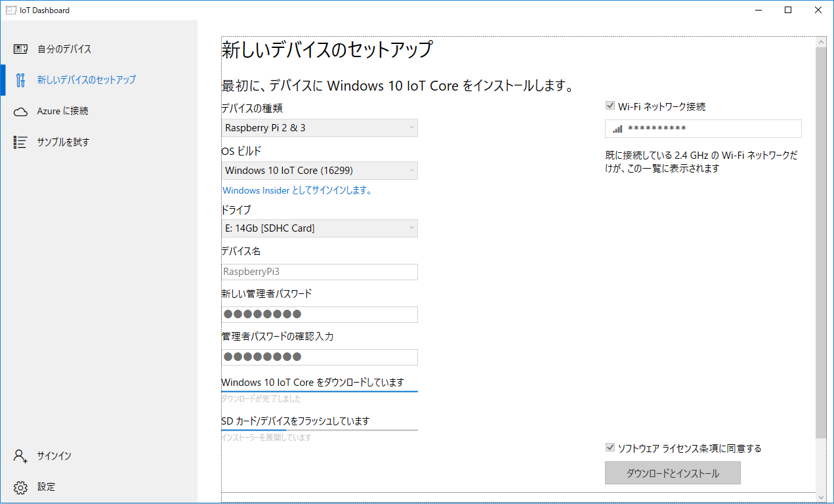Click the インストーラーを展開しています status text
Screen dimensions: 834x504
[x=266, y=438]
